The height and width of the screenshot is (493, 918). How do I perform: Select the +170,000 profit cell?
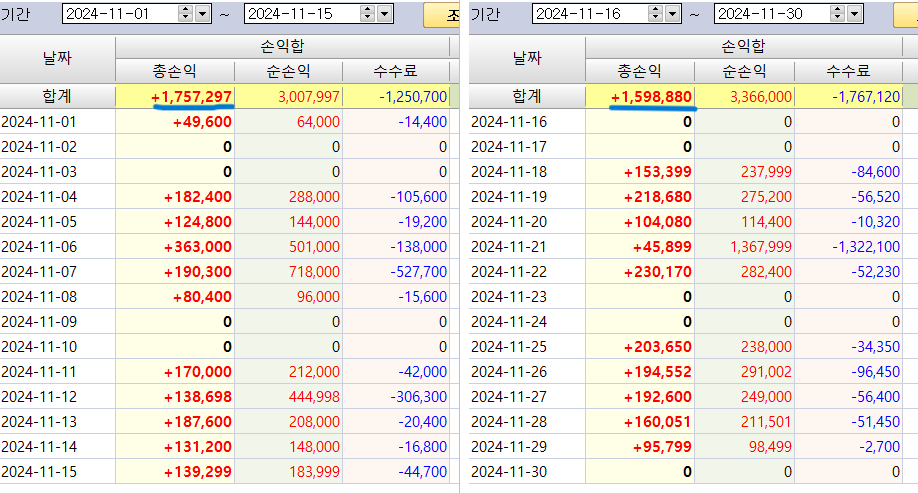pyautogui.click(x=175, y=372)
